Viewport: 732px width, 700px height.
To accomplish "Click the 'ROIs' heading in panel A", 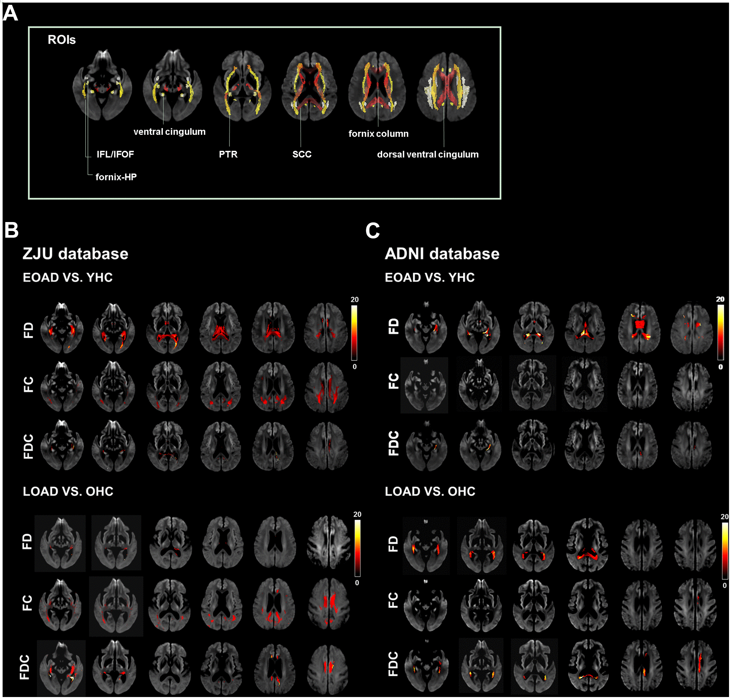I will (x=61, y=39).
